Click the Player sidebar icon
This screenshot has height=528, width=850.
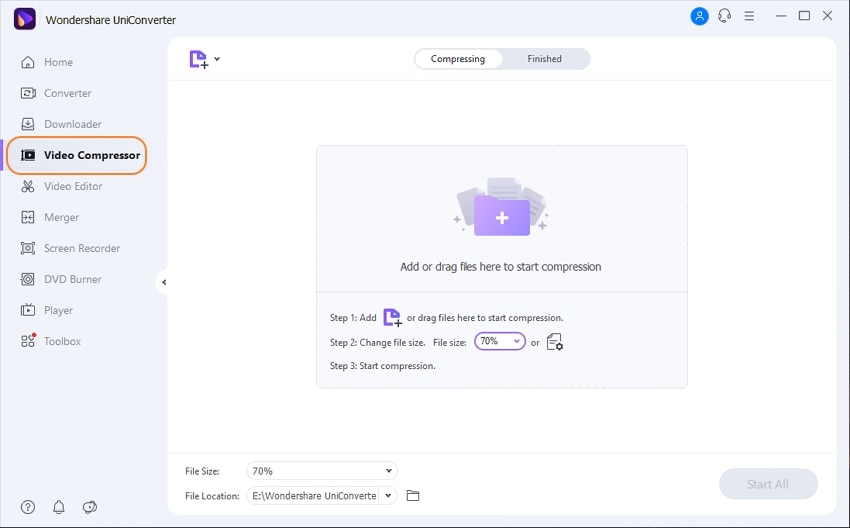point(28,310)
